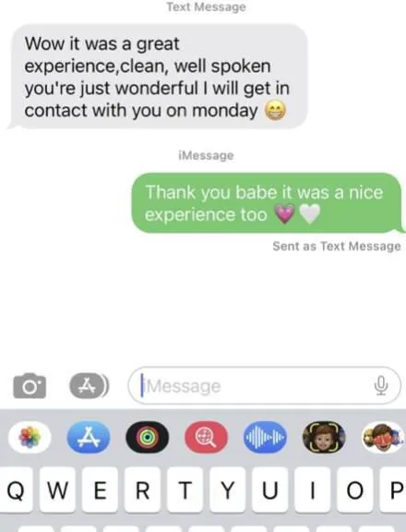Tap the green sent message bubble
The image size is (406, 532).
coord(268,203)
